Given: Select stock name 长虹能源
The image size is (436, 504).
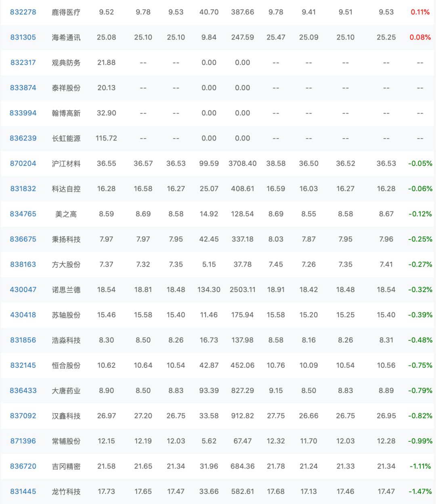Looking at the screenshot, I should (66, 138).
